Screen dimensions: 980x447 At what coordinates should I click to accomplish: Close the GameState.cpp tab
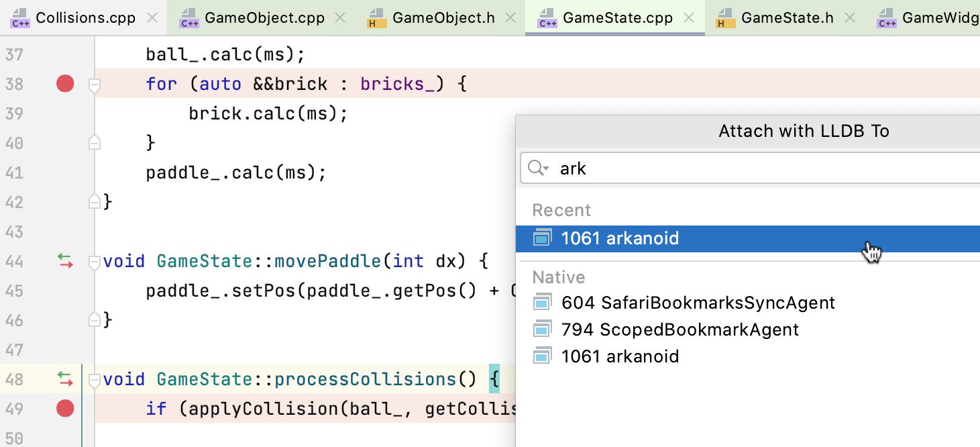689,18
